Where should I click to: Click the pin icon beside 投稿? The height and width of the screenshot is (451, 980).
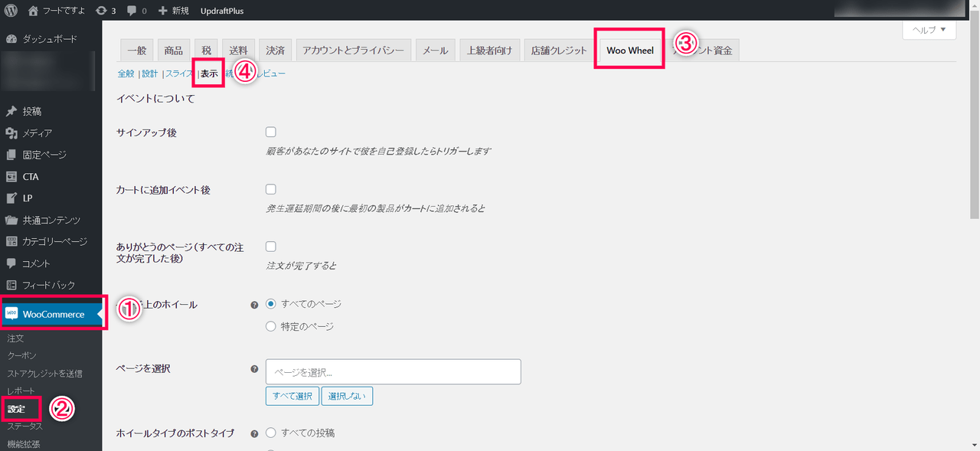click(11, 112)
